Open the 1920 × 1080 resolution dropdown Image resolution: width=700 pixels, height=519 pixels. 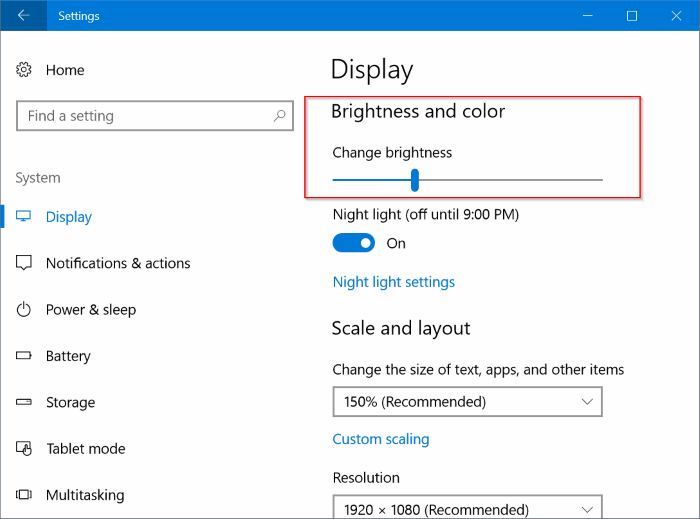[x=467, y=507]
